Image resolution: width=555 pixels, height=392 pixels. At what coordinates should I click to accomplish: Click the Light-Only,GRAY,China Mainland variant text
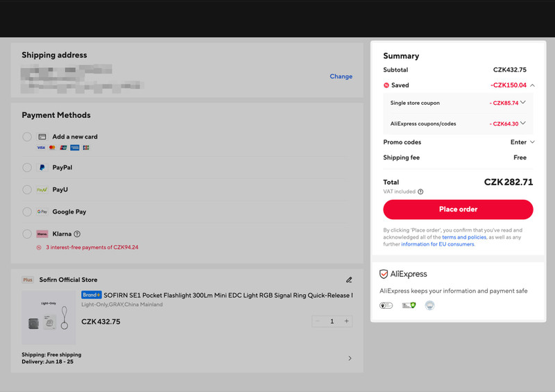tap(122, 305)
